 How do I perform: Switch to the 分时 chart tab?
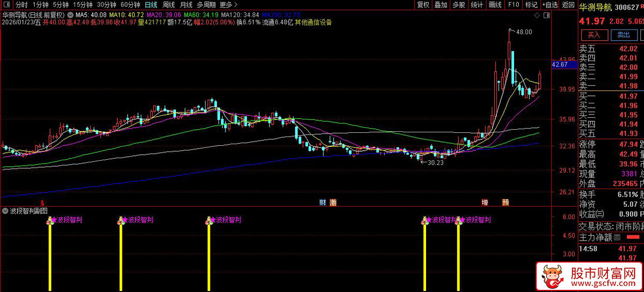[21, 5]
